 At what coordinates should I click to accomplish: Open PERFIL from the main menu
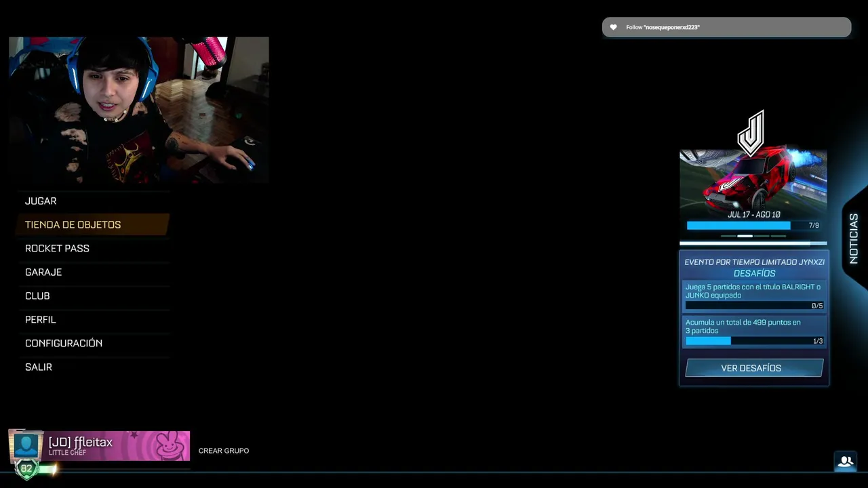93,320
